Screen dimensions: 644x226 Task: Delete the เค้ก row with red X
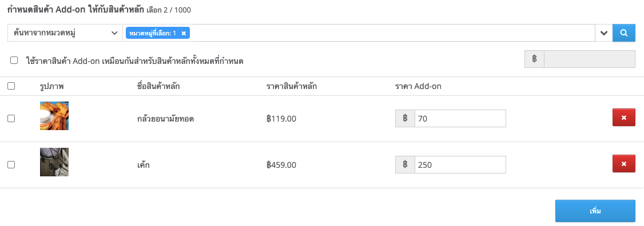pyautogui.click(x=624, y=164)
